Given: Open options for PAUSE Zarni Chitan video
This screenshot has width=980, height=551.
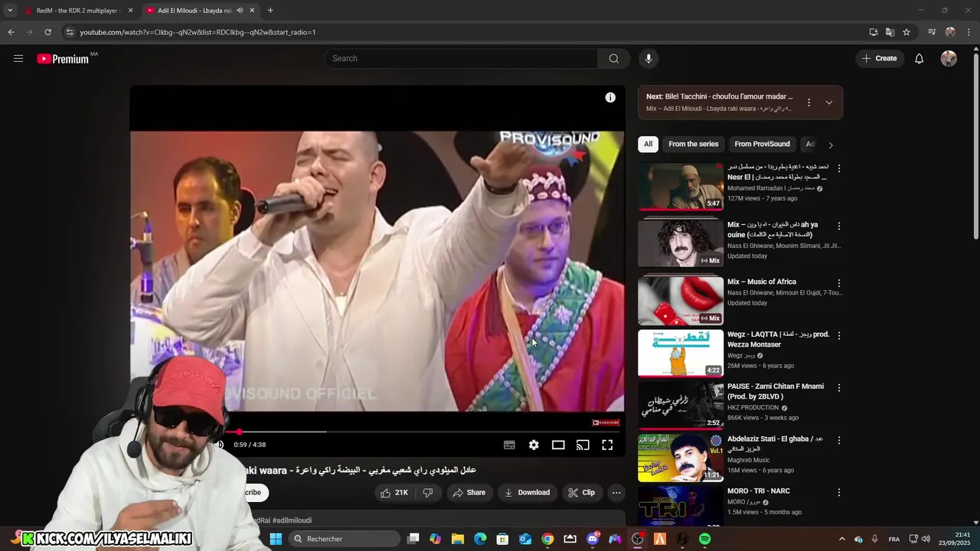Looking at the screenshot, I should pyautogui.click(x=838, y=388).
